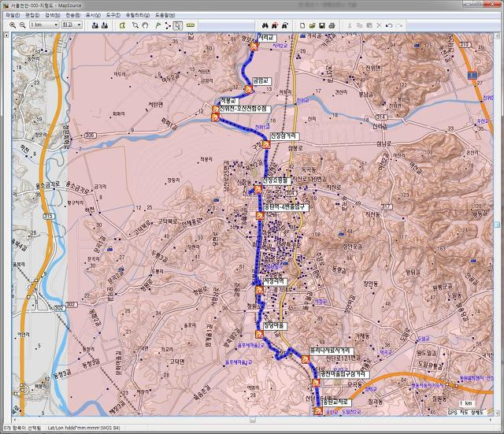Click the 적봉교 waypoint label
This screenshot has height=434, width=504.
(x=229, y=101)
